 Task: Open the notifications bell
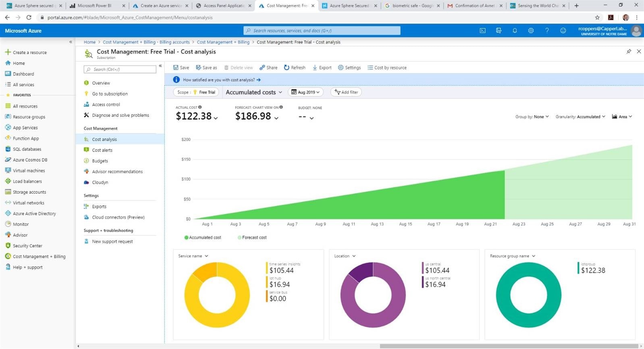[x=515, y=31]
